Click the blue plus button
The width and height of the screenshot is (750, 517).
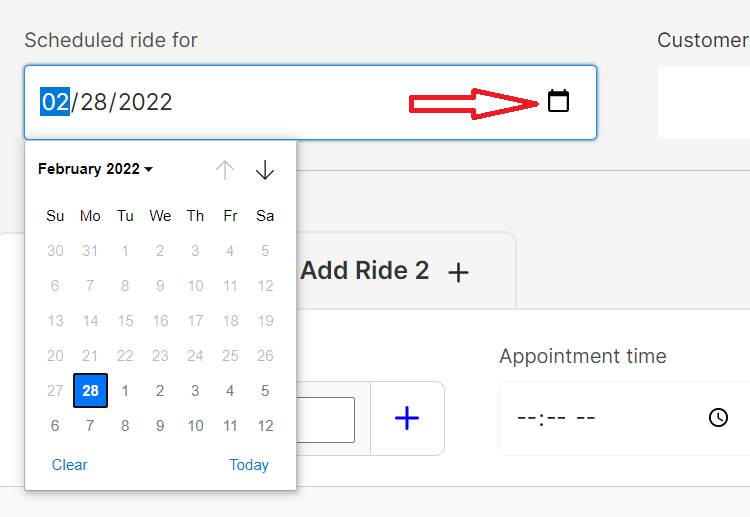click(x=407, y=418)
